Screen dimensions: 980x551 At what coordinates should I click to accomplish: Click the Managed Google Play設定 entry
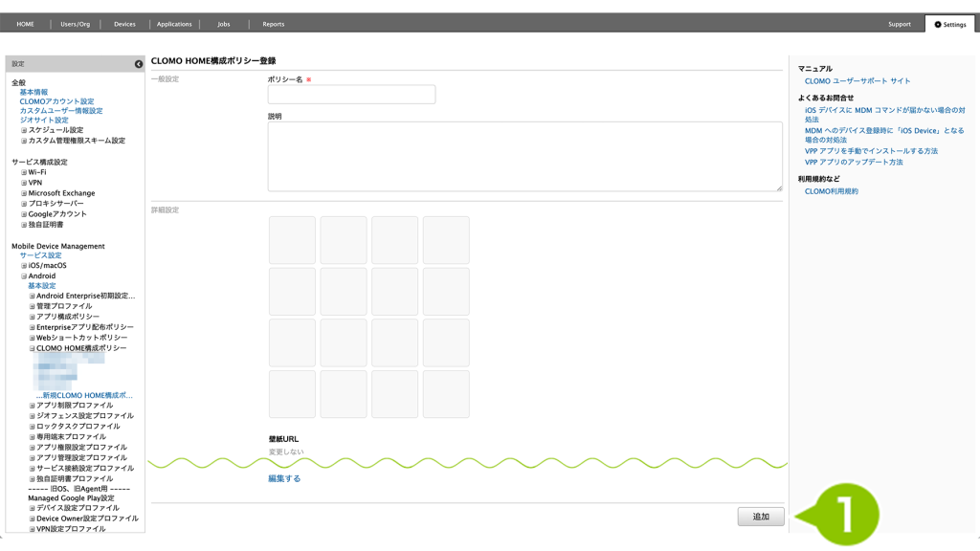pyautogui.click(x=71, y=498)
